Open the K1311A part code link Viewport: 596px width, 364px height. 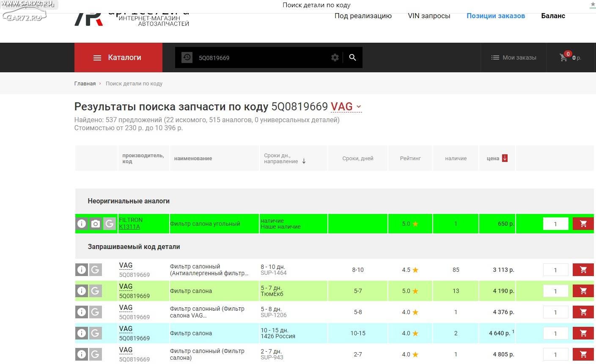[x=129, y=227]
